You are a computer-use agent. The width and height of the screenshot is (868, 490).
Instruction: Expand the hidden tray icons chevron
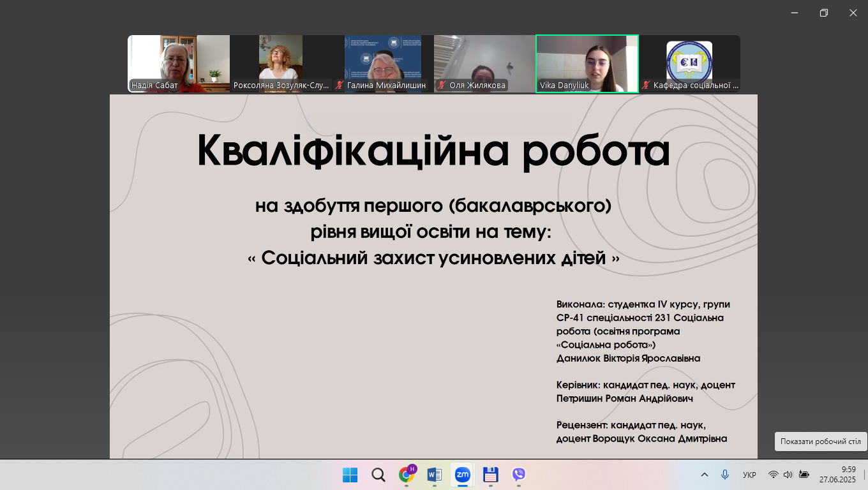click(x=705, y=475)
